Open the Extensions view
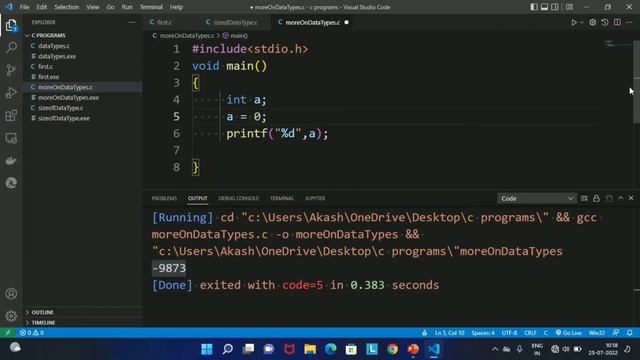The width and height of the screenshot is (640, 360). coord(11,116)
